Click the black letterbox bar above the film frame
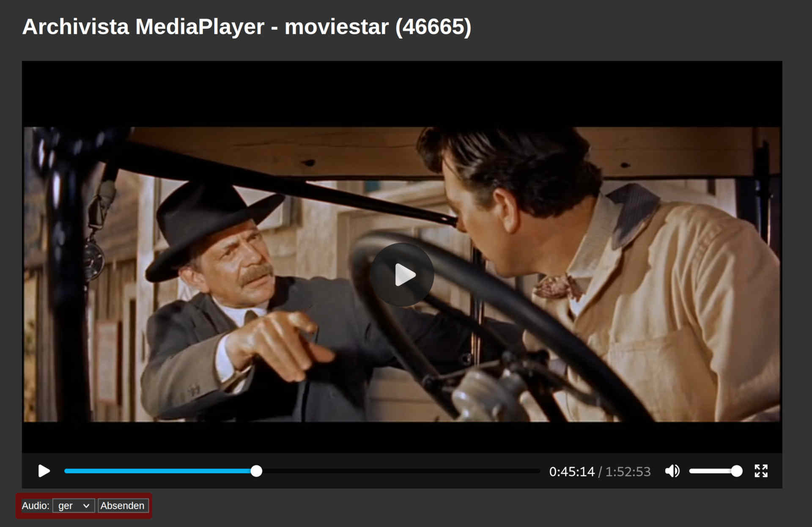The image size is (812, 527). click(402, 94)
